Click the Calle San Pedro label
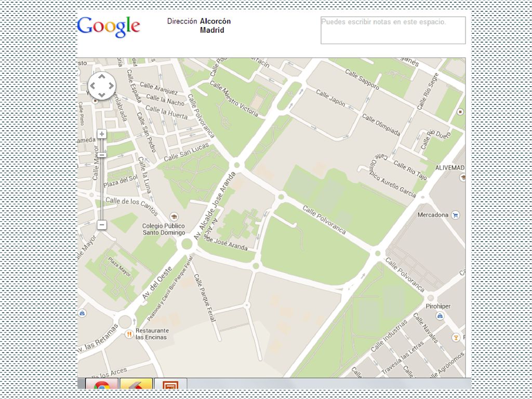 tap(146, 132)
